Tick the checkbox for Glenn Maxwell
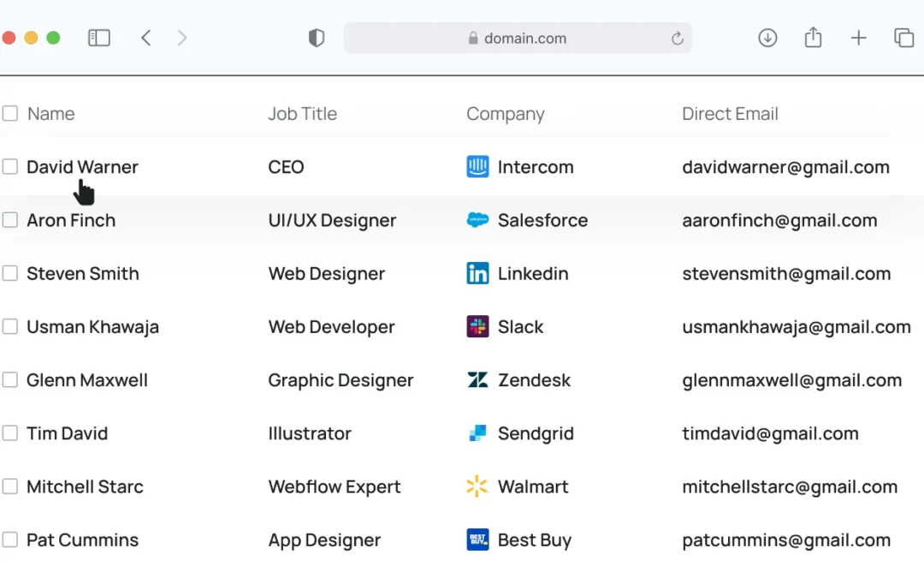The width and height of the screenshot is (924, 578). point(10,379)
